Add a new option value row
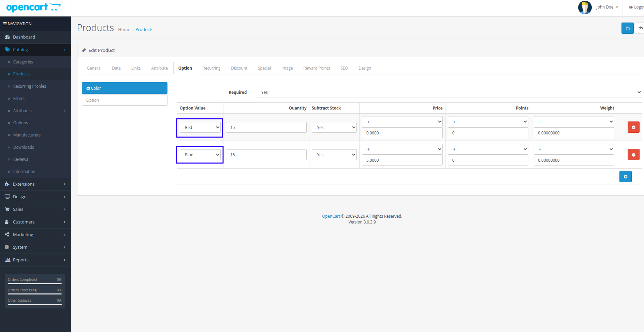This screenshot has width=644, height=332. point(626,177)
